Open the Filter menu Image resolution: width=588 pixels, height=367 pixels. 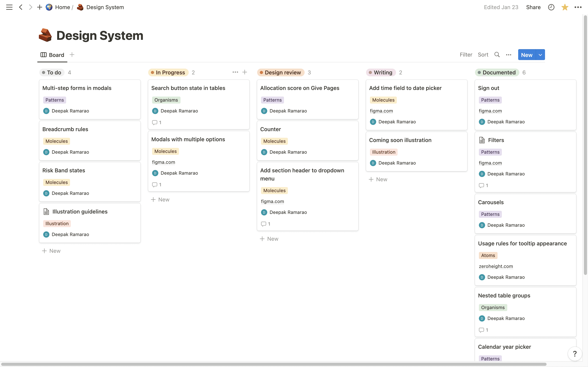[466, 55]
